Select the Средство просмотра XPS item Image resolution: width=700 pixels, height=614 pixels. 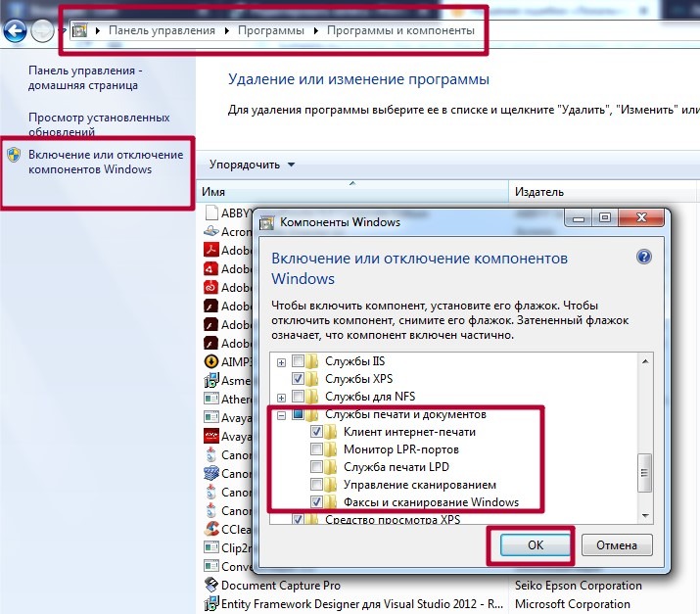393,519
